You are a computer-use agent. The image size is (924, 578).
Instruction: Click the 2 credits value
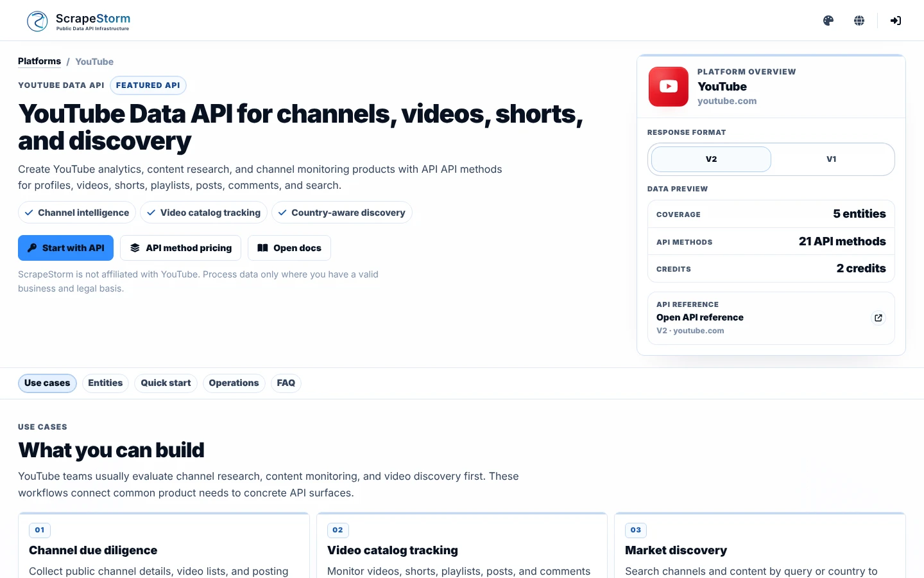click(861, 268)
